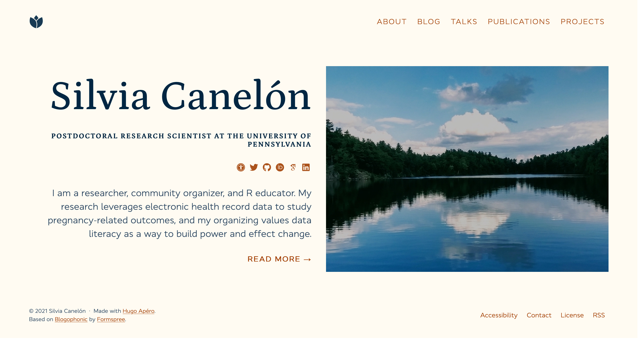Select the TALKS tab in navigation
Image resolution: width=644 pixels, height=341 pixels.
[x=464, y=21]
